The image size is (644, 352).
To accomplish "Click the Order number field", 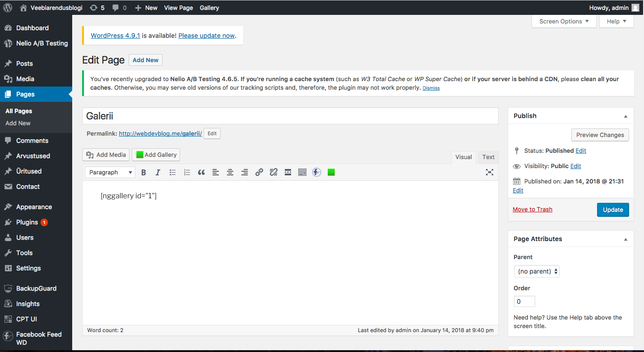I will coord(524,302).
